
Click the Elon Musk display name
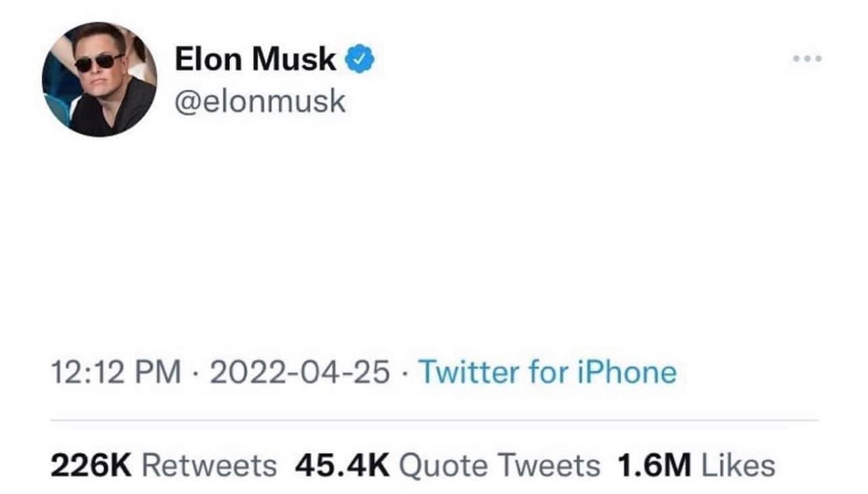click(256, 60)
